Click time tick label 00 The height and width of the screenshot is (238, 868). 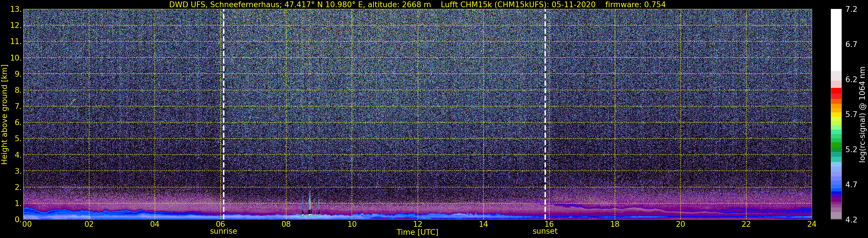[27, 224]
